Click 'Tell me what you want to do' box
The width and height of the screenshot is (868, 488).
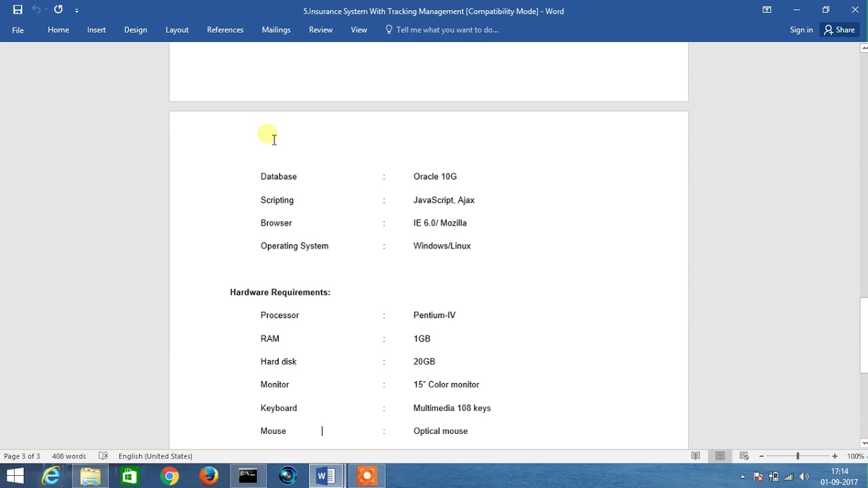click(x=442, y=30)
